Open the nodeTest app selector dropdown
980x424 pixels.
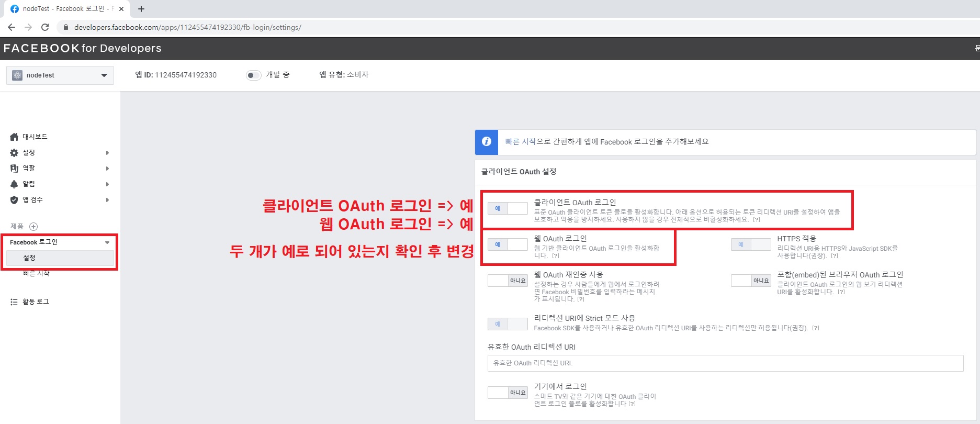(x=60, y=75)
